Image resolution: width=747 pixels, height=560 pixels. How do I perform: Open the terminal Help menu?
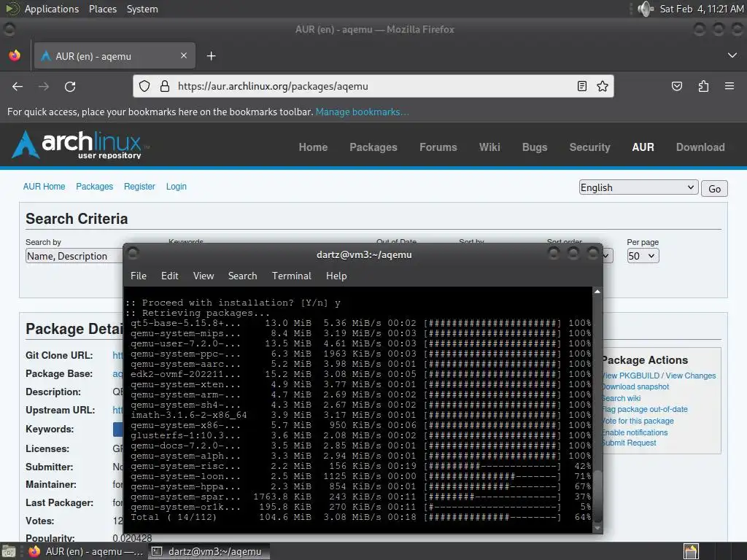[336, 276]
